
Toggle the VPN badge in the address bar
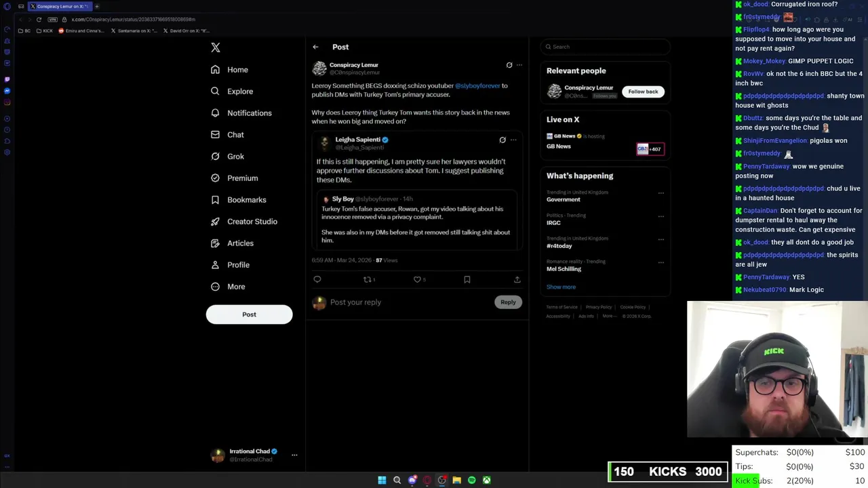52,19
